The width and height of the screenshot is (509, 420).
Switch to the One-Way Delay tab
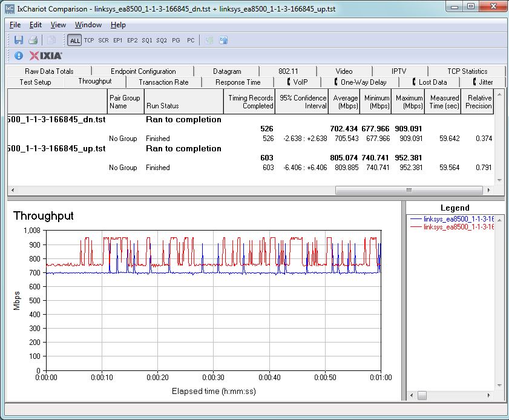(360, 82)
